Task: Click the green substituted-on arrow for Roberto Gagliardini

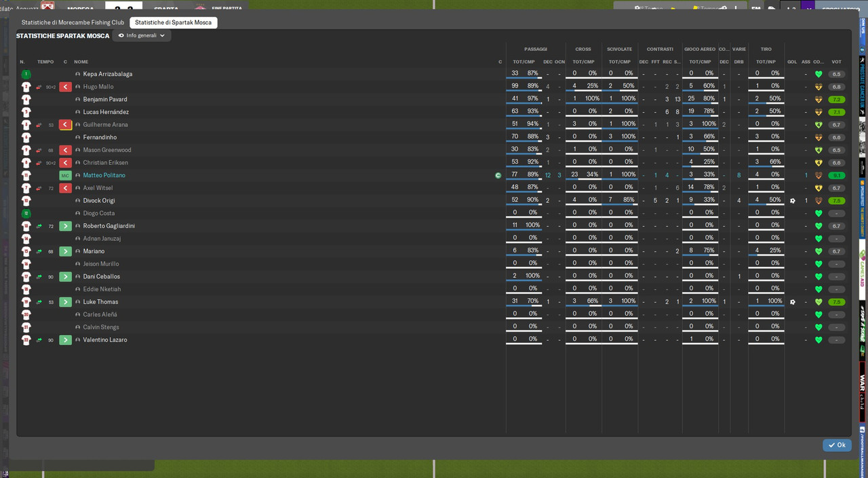Action: click(x=65, y=226)
